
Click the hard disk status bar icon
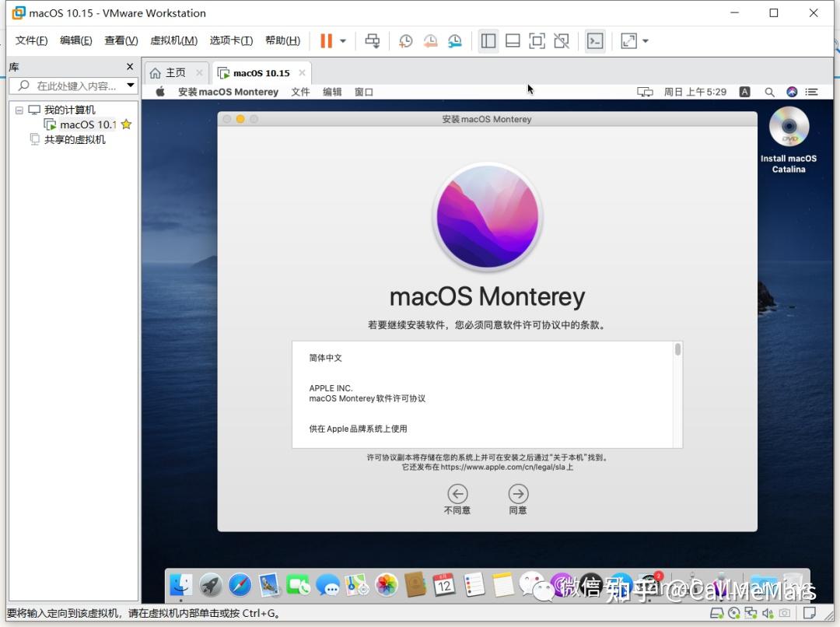click(x=717, y=612)
